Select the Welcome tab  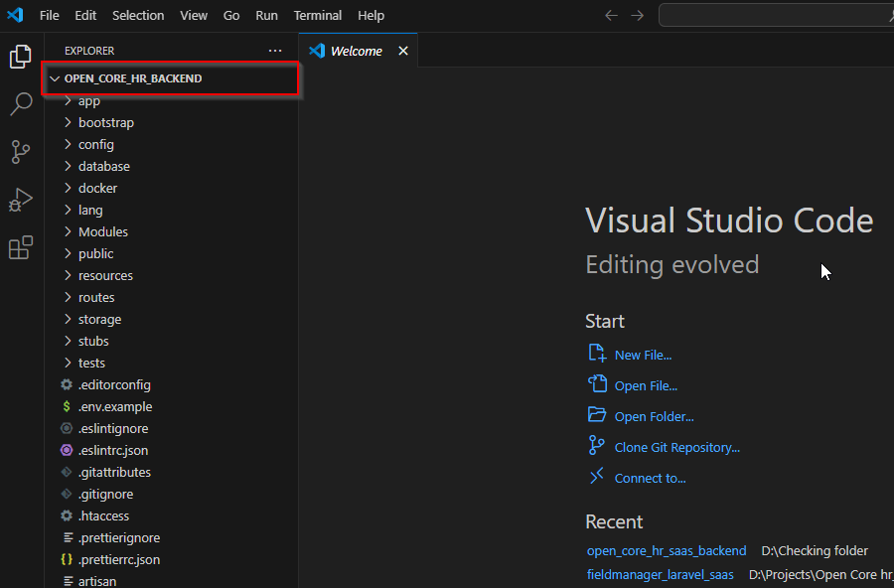pyautogui.click(x=358, y=51)
